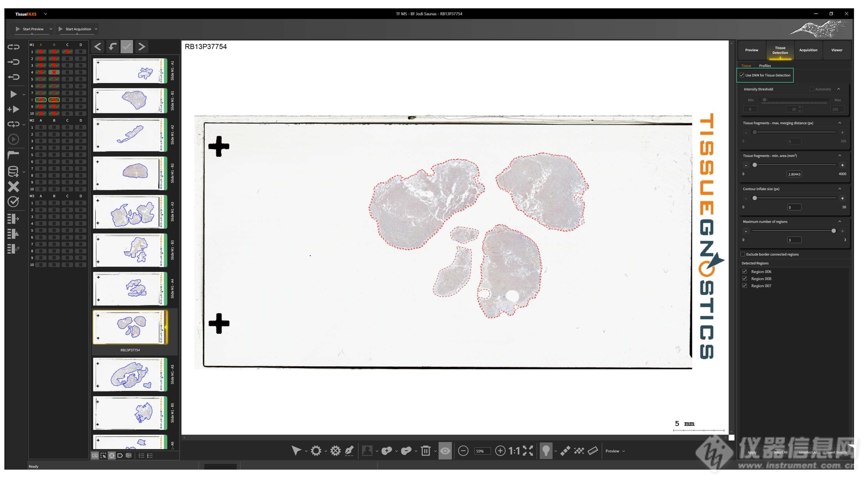Screen dimensions: 868x481
Task: Collapse the Contour inflate size section
Action: coord(840,189)
